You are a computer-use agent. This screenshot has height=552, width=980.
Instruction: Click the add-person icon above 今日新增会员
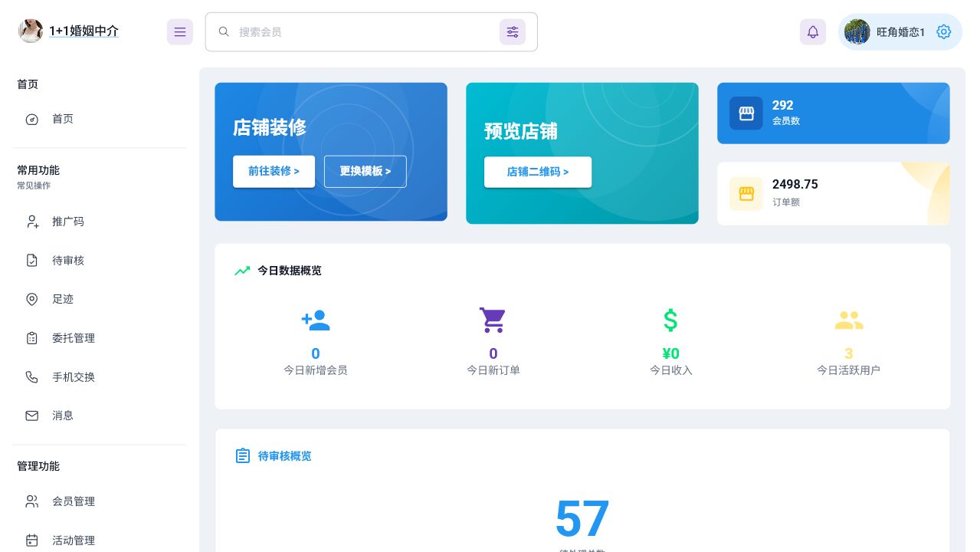(x=316, y=320)
